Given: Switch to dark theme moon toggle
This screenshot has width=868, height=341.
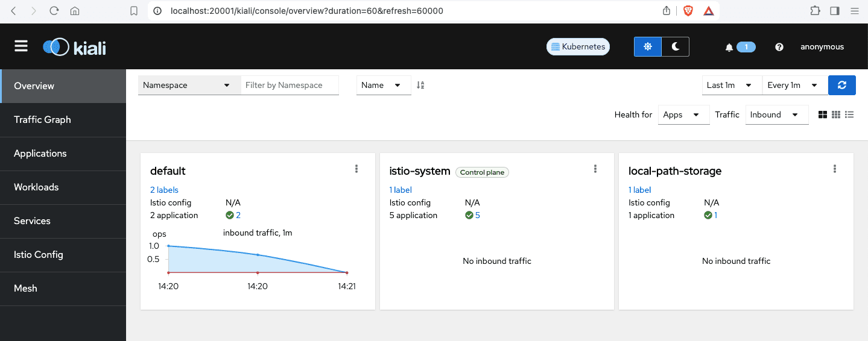Looking at the screenshot, I should pos(676,46).
